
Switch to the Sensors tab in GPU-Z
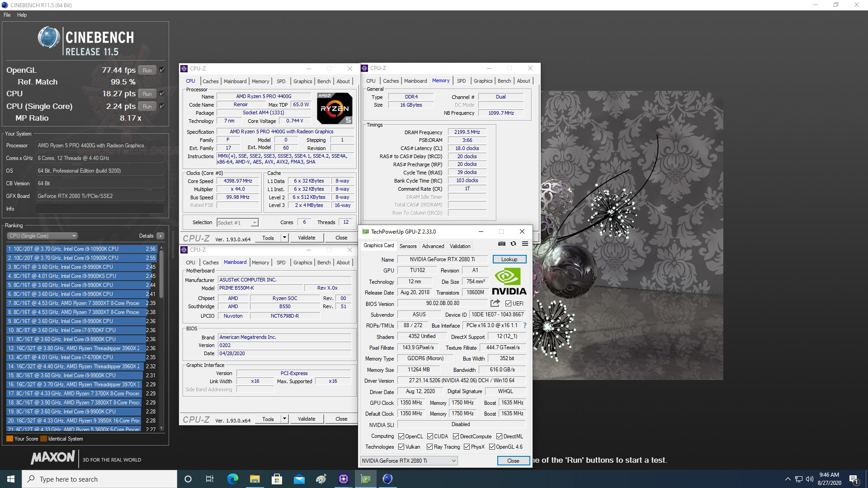click(408, 246)
